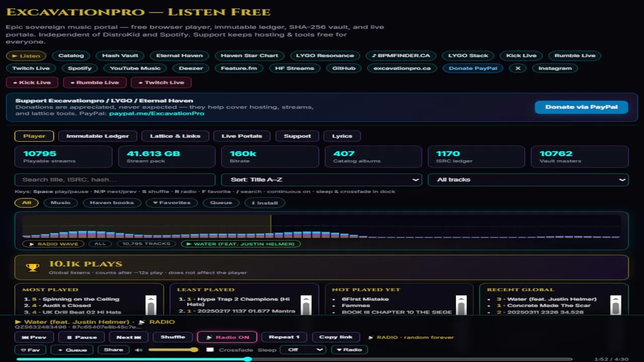Open the Sort: Title A–Z dropdown
Viewport: 644px width, 362px height.
coord(322,179)
